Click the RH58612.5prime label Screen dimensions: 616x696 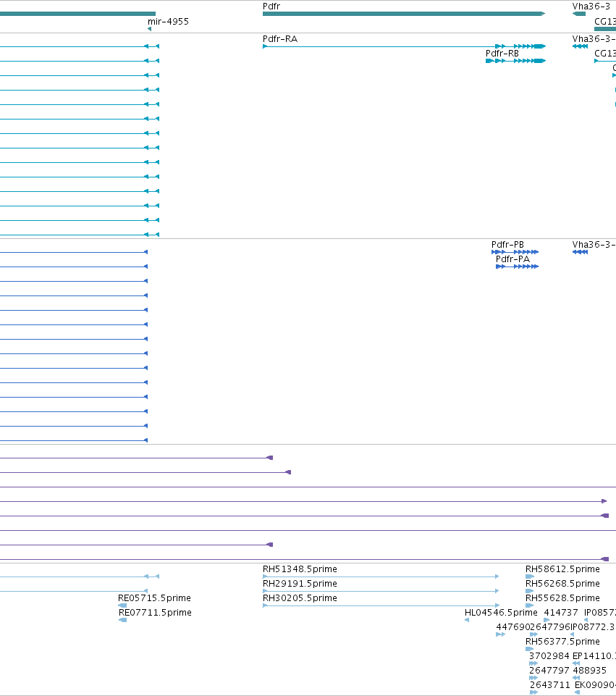562,569
